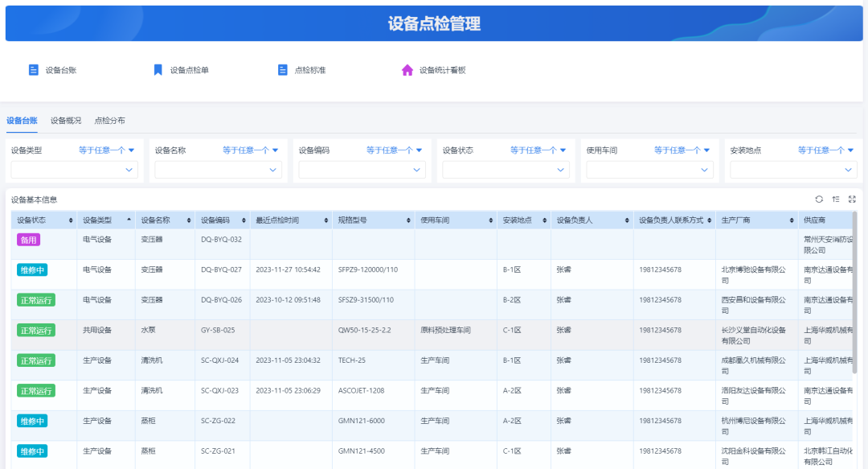The image size is (868, 469).
Task: Click device code DQ-BYQ-027 cell
Action: pyautogui.click(x=221, y=269)
